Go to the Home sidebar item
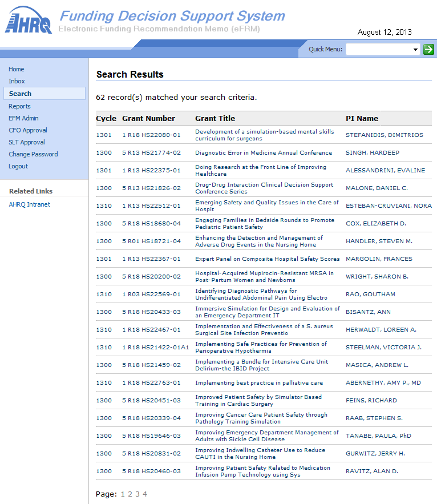 tap(17, 69)
